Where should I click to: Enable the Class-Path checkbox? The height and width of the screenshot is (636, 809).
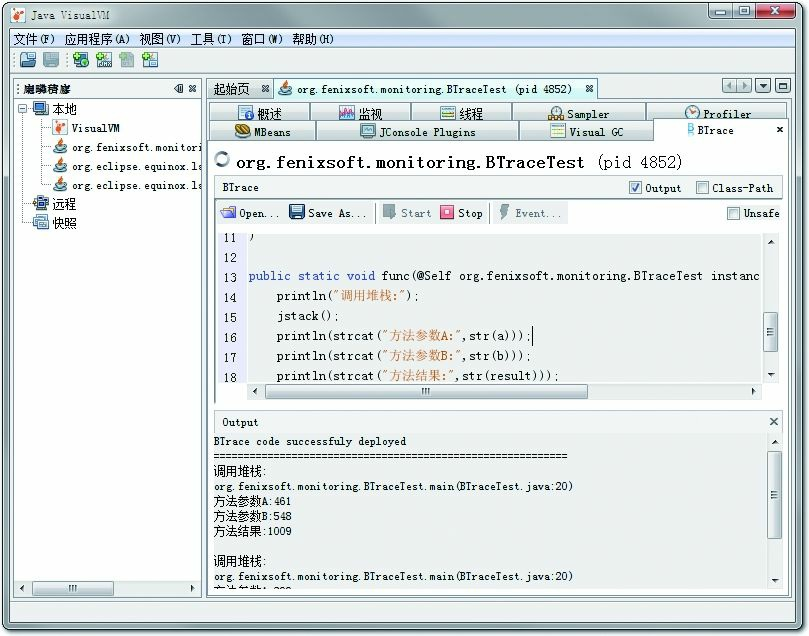[702, 188]
